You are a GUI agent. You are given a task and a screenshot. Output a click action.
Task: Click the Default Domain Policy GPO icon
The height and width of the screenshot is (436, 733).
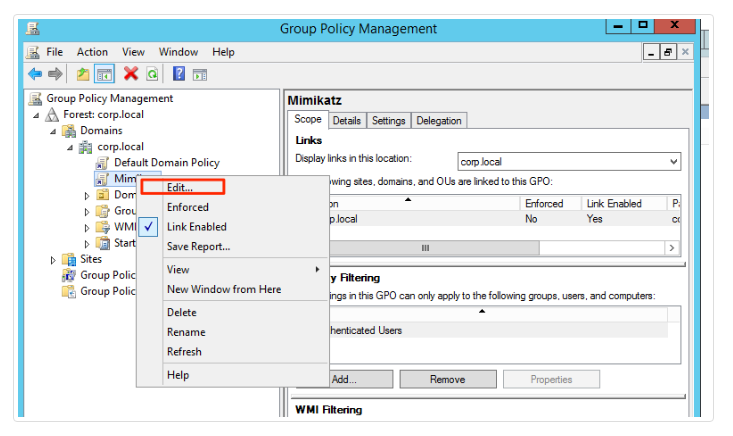[x=102, y=163]
